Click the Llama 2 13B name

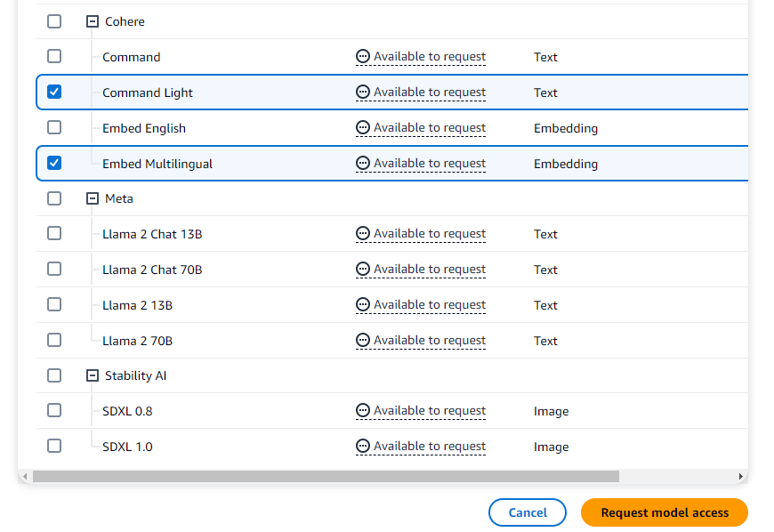pyautogui.click(x=137, y=305)
